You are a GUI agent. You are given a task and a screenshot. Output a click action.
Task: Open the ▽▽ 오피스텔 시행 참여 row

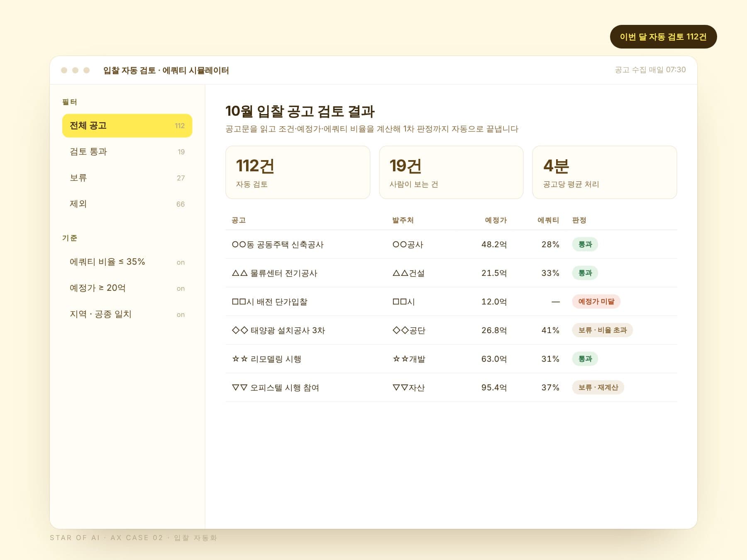click(451, 387)
